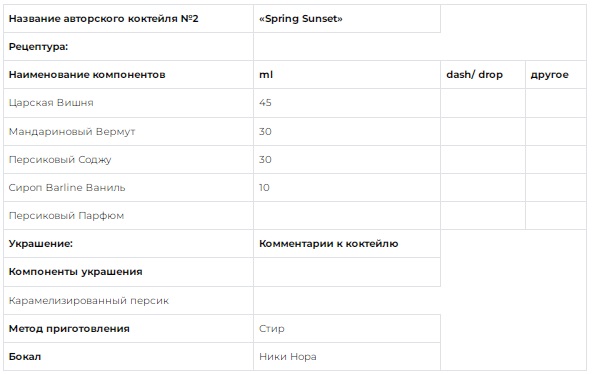Viewport: 592px width, 374px height.
Task: Select the Ники Нора glass cell
Action: click(347, 356)
